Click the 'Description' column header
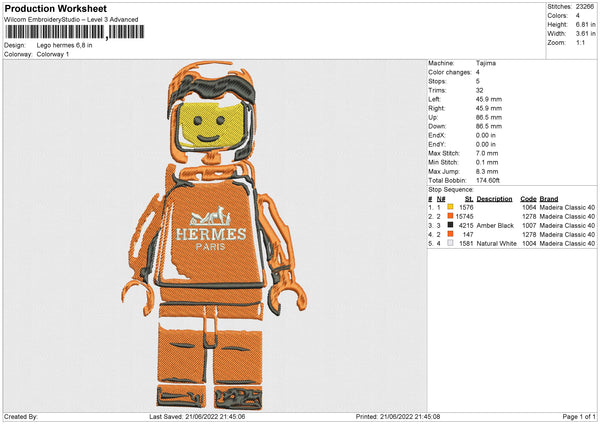Screen dimensions: 600x424 494,199
